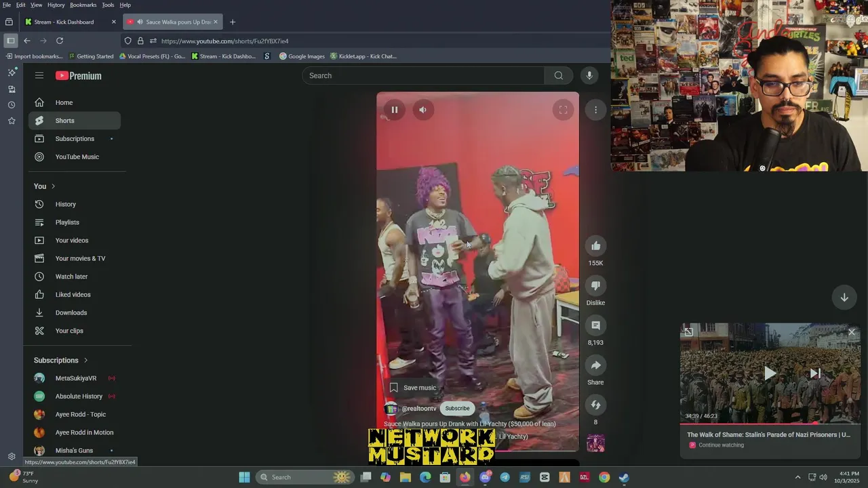
Task: Open Subscriptions in YouTube sidebar
Action: [x=75, y=139]
